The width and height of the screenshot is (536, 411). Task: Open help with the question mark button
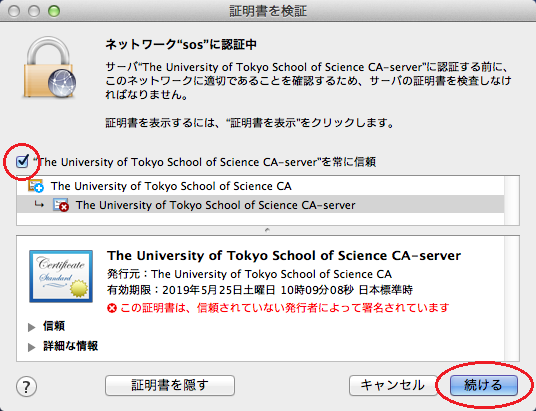(x=26, y=386)
